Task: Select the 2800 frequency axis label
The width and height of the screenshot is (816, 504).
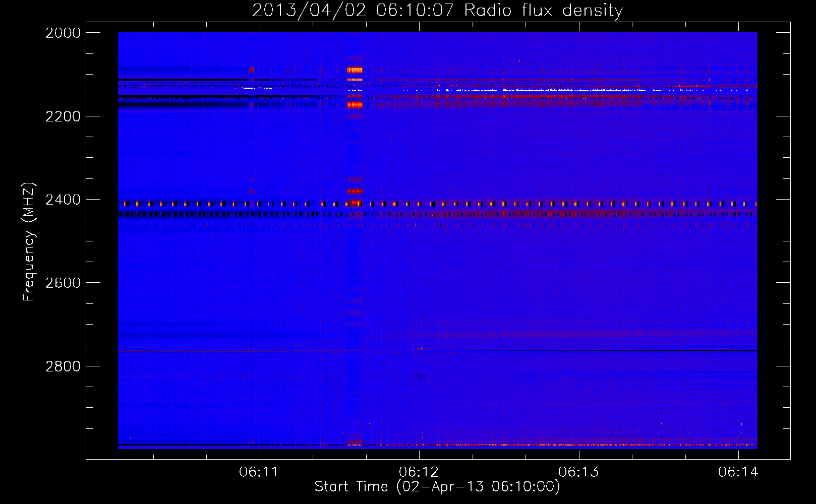Action: coord(63,366)
